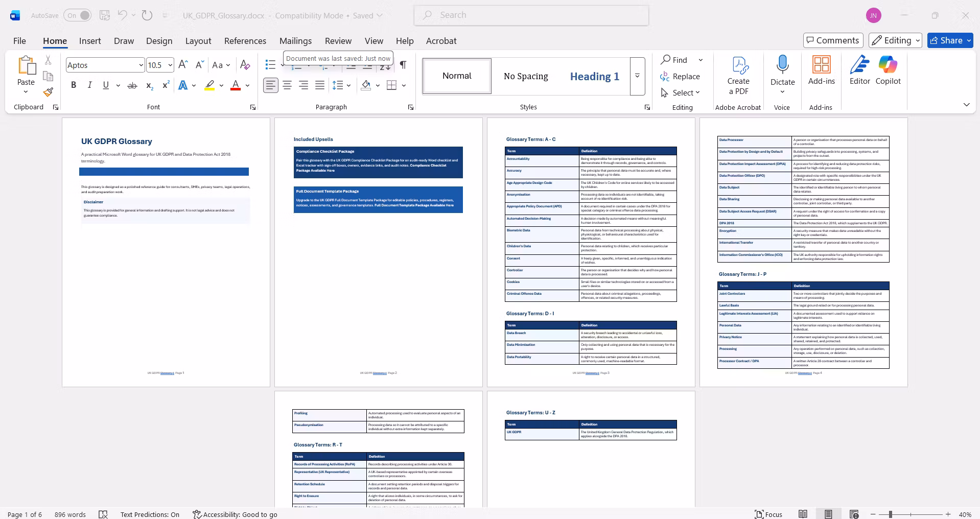Screen dimensions: 980x519
Task: Click the zoom slider handle
Action: coord(890,514)
